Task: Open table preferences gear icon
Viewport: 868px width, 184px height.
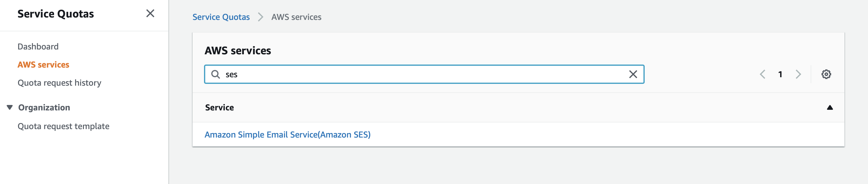Action: coord(826,74)
